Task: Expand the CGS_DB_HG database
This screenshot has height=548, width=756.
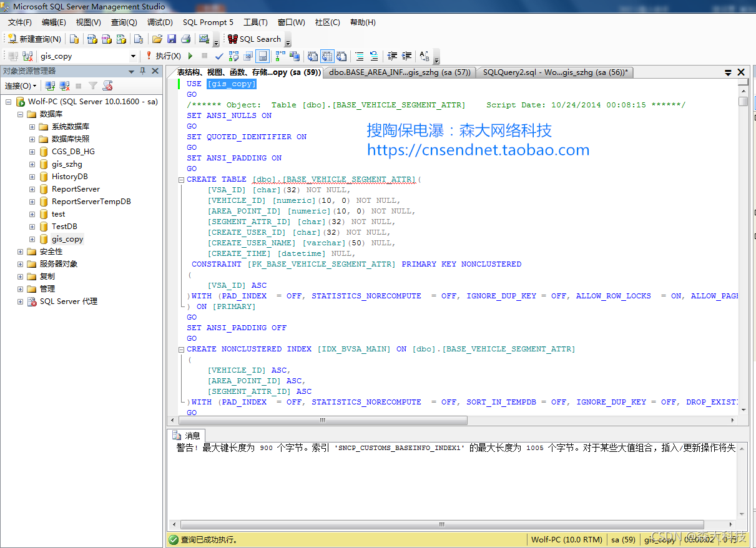Action: click(x=32, y=152)
